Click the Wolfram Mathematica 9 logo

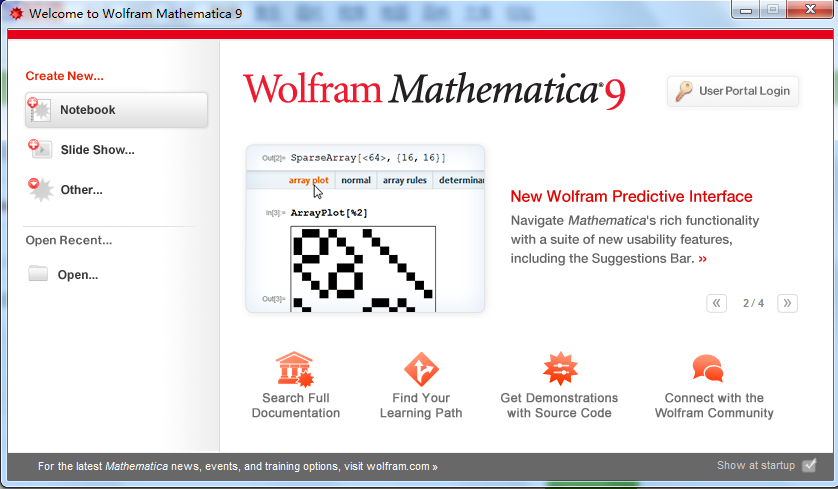tap(434, 90)
